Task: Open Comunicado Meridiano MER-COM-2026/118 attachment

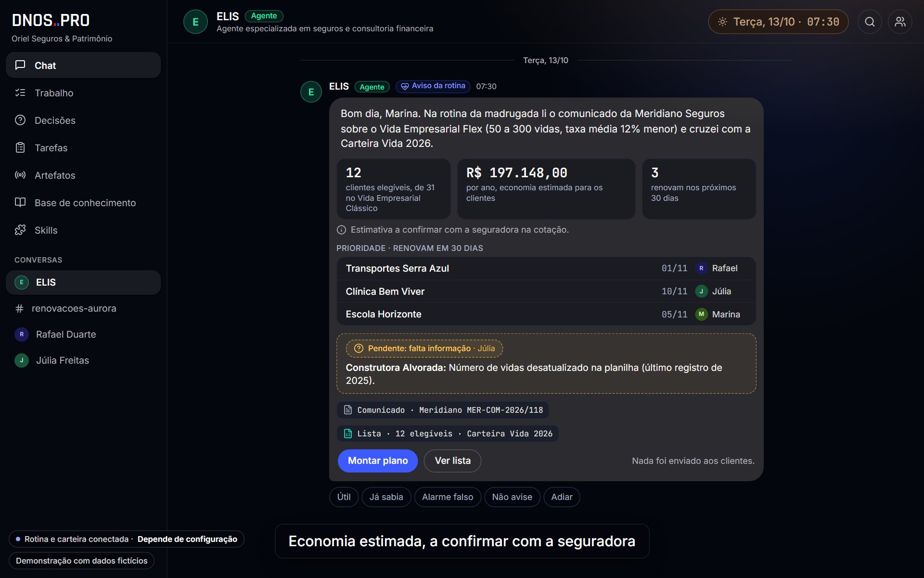Action: pyautogui.click(x=443, y=410)
